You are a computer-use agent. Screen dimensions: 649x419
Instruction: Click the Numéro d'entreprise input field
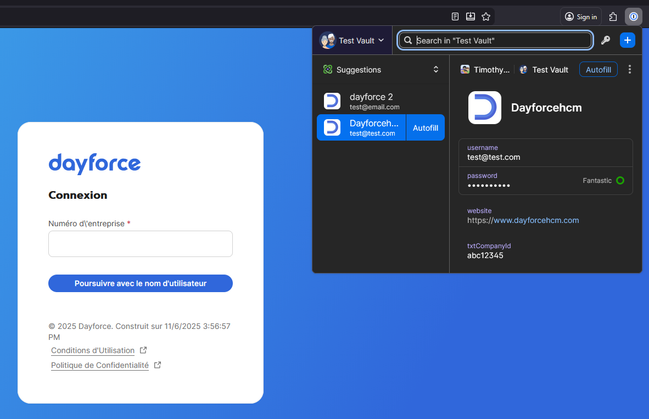click(140, 244)
